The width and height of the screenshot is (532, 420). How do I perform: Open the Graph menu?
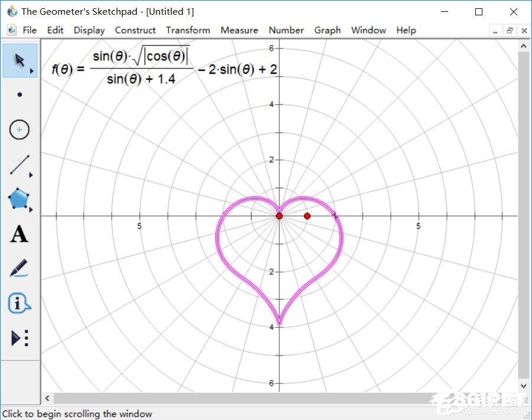tap(328, 30)
